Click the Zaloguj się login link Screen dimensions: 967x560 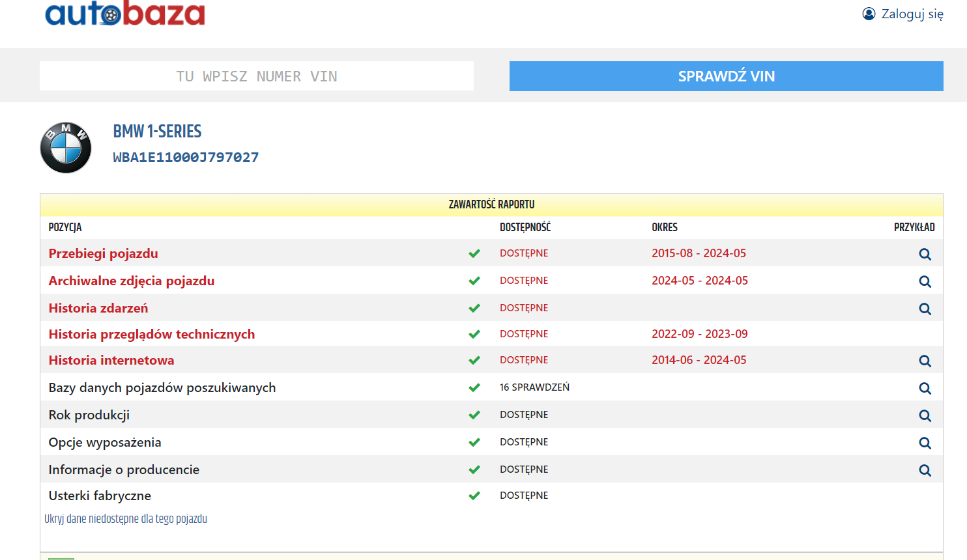click(912, 14)
